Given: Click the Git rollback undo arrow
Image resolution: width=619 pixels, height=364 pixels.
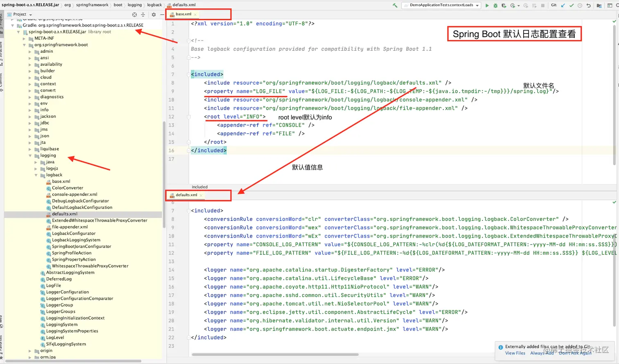Looking at the screenshot, I should click(x=588, y=5).
